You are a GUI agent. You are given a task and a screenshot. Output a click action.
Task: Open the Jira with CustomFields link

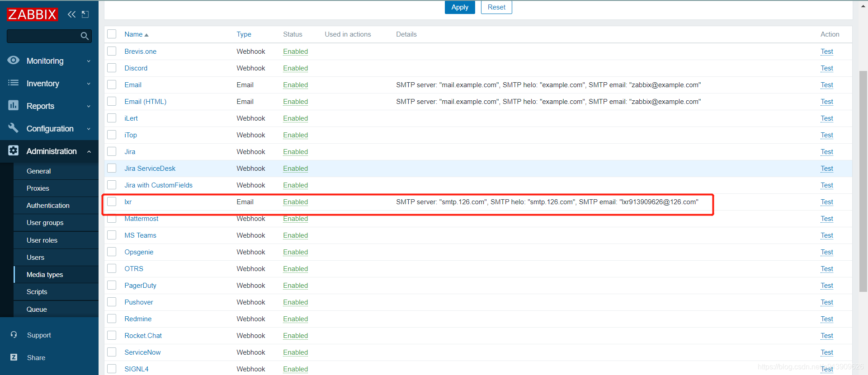point(158,185)
